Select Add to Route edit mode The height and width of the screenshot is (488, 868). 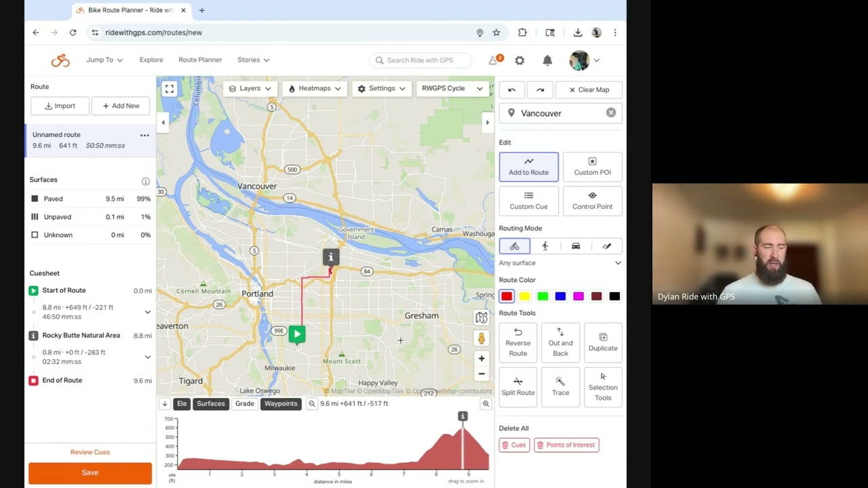tap(529, 167)
